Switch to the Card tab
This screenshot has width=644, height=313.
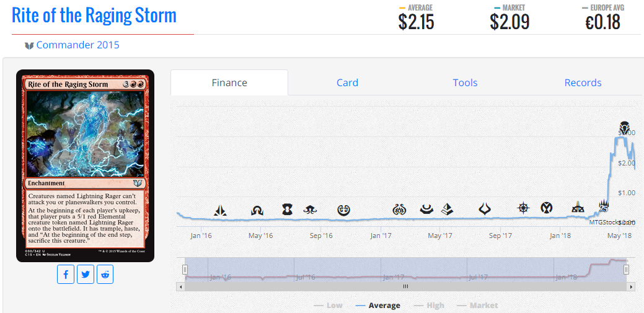[x=348, y=82]
